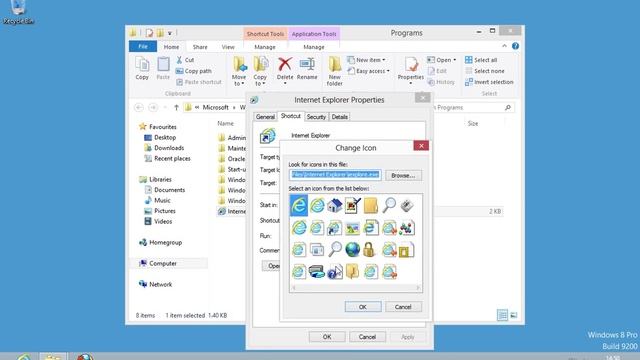
Task: Open the Recycle Bin on the desktop
Action: 18,12
